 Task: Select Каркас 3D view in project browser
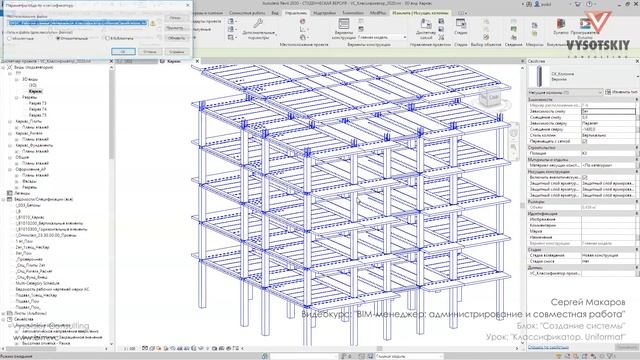click(36, 91)
